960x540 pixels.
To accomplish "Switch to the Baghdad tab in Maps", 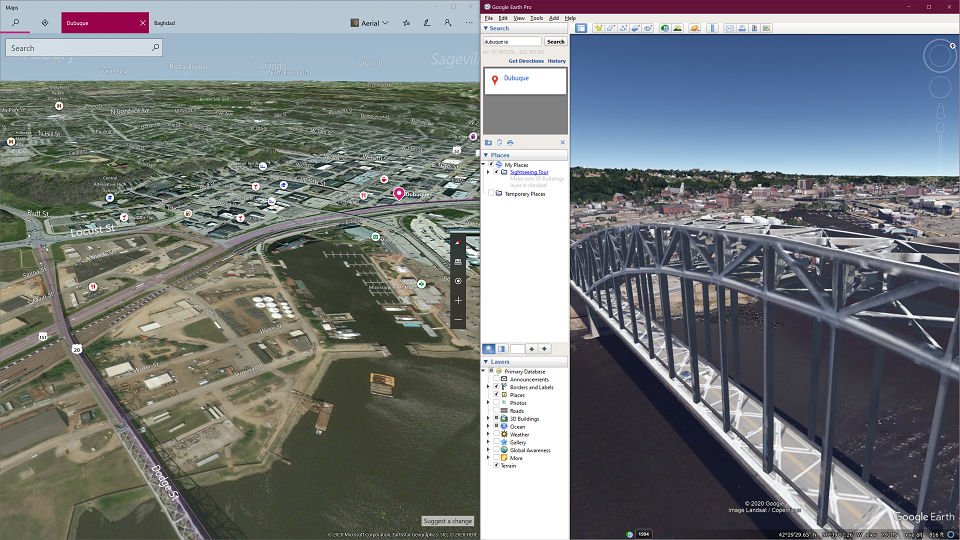I will [x=165, y=23].
